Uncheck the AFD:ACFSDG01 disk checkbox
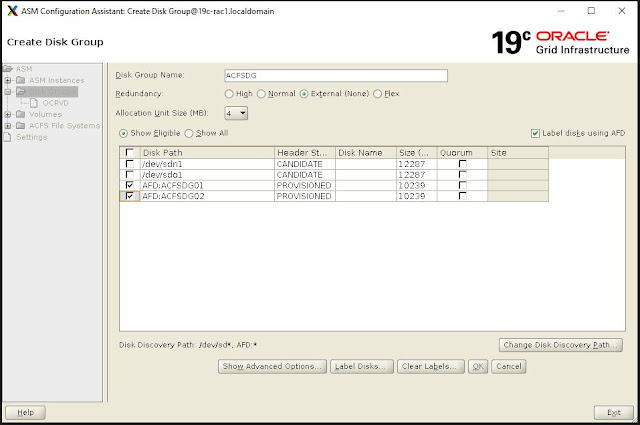This screenshot has width=640, height=425. click(130, 185)
